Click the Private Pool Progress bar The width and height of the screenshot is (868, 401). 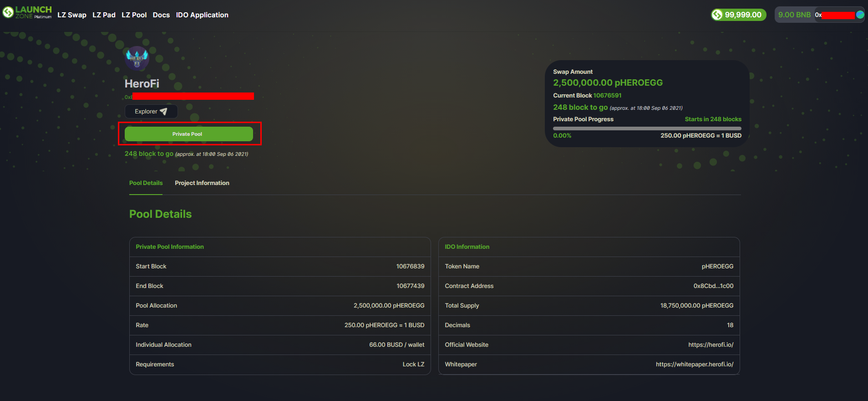[647, 129]
